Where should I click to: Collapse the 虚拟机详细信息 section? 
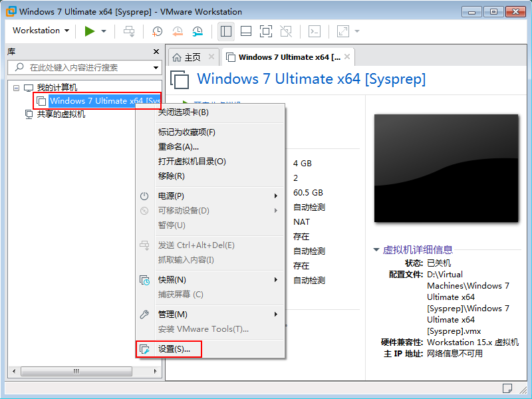(377, 250)
